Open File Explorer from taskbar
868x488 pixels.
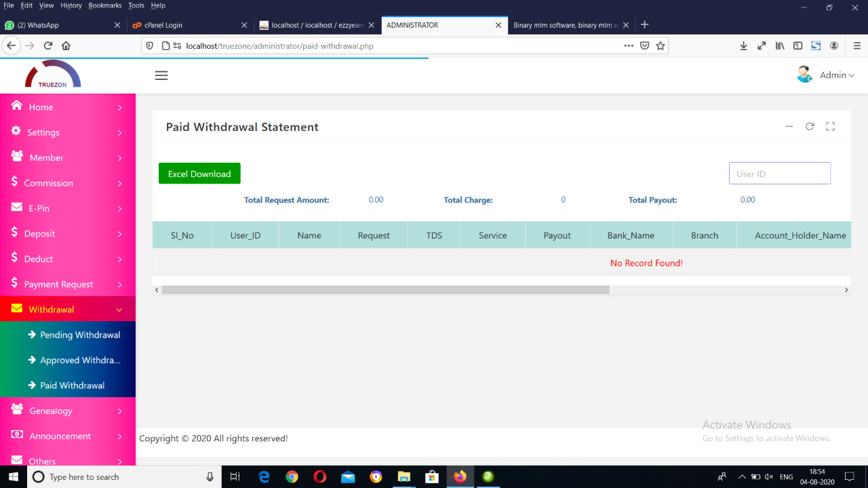point(403,477)
